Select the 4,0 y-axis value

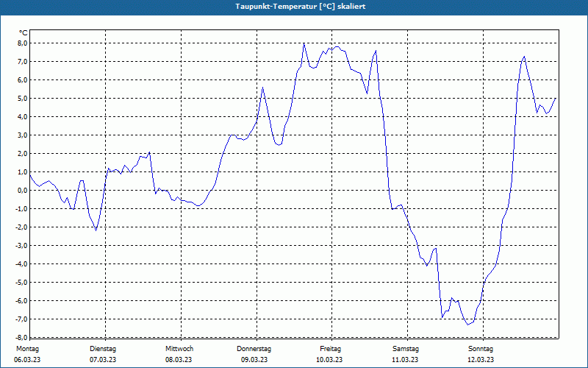point(23,117)
